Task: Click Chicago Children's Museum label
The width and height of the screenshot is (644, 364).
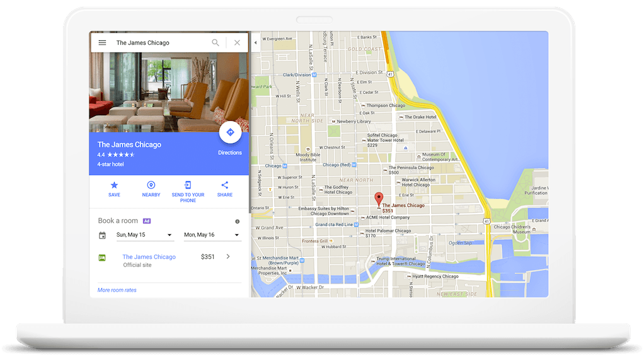Action: coord(512,229)
